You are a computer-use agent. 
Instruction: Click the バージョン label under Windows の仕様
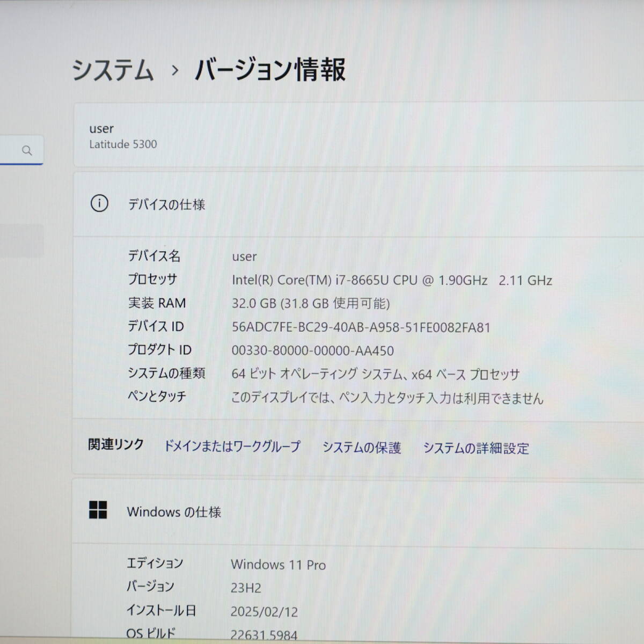150,586
